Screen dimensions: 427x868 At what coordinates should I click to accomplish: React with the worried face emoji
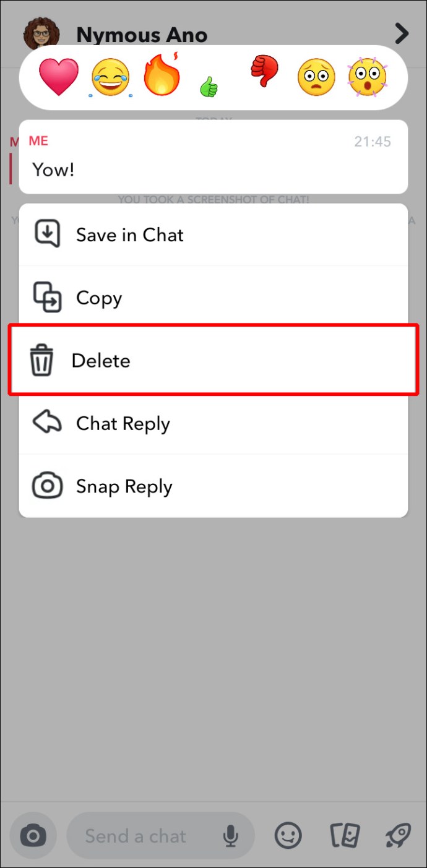[316, 77]
